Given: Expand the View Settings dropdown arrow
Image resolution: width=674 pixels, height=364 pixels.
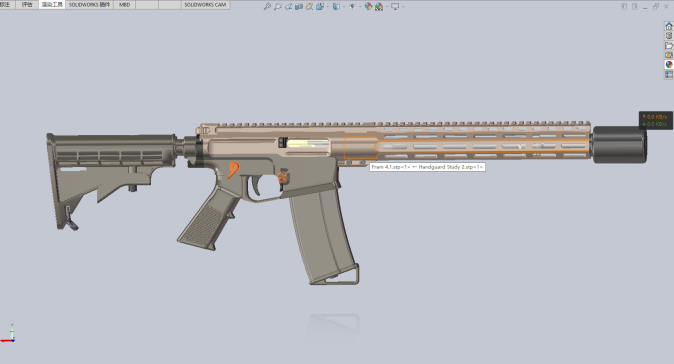Looking at the screenshot, I should click(403, 6).
